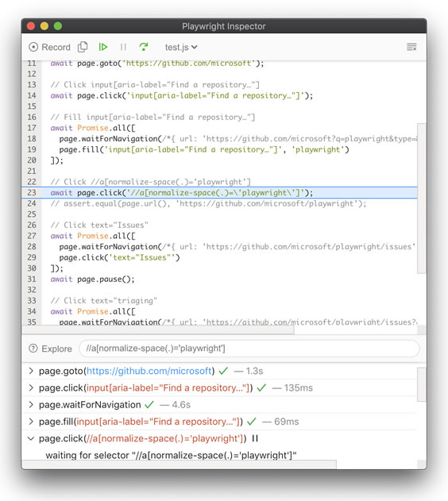
Task: Use the code editor horizontal scrollbar
Action: [x=158, y=330]
